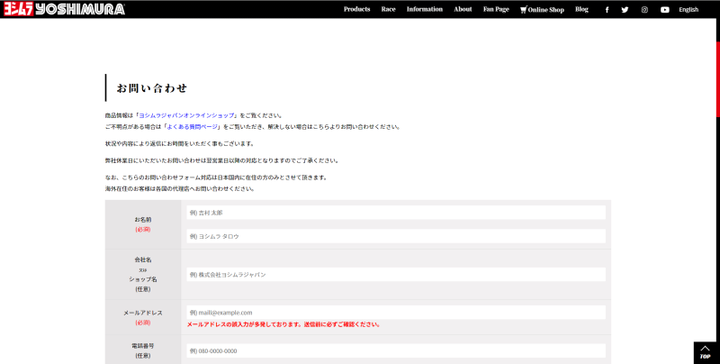Open the Information menu

click(424, 9)
